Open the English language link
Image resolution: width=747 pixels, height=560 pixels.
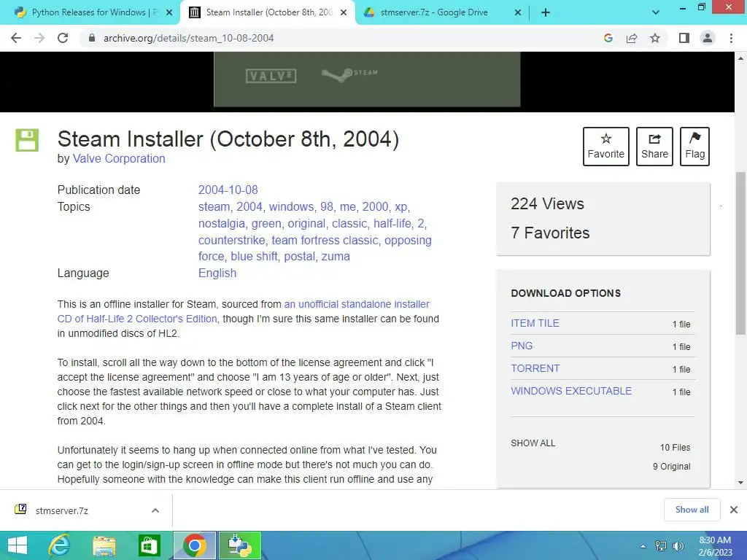coord(217,273)
